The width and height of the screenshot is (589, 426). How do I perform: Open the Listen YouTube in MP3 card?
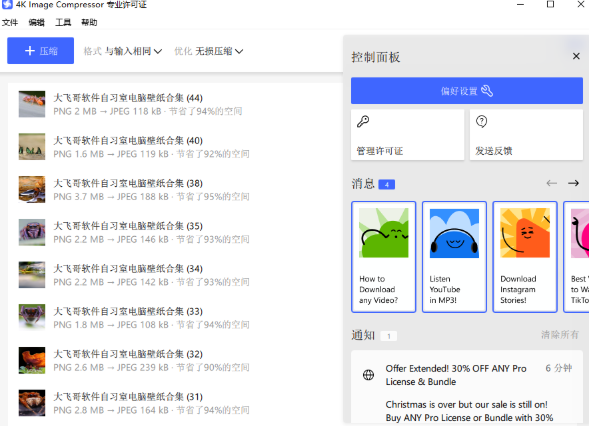click(454, 257)
